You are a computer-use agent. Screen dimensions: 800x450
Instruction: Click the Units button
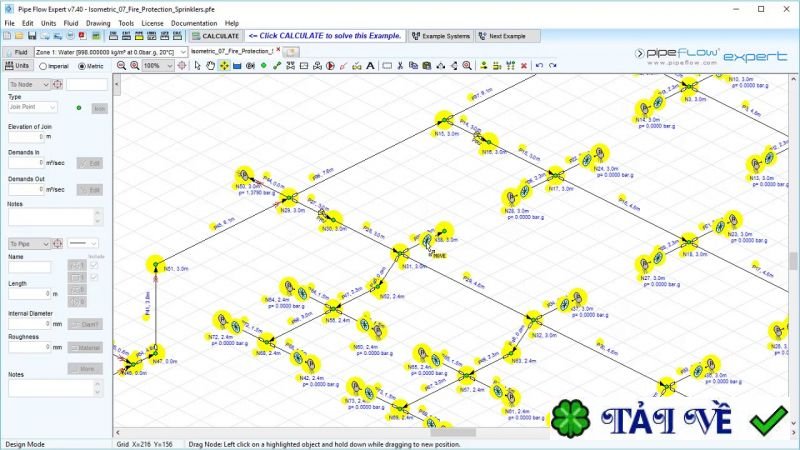tap(17, 65)
